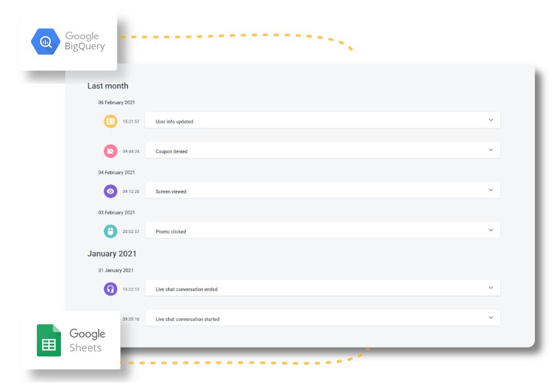Expand the Promo clicked event row

coord(492,230)
